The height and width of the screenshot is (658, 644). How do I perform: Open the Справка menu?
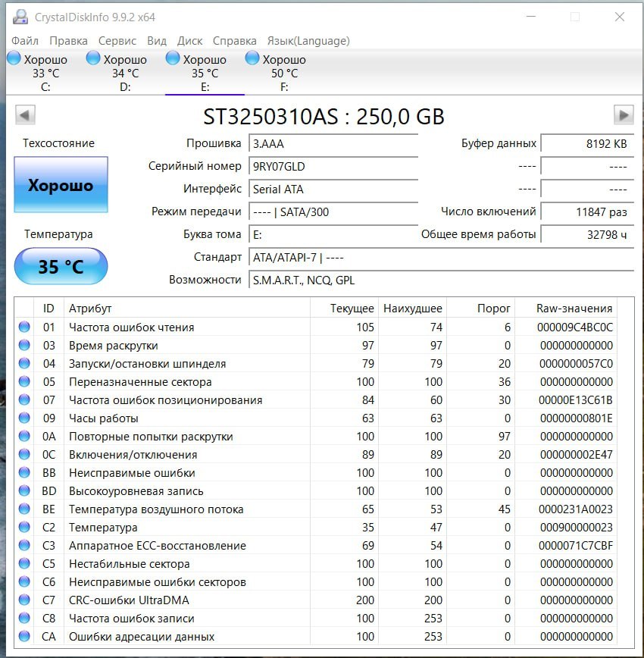point(235,41)
